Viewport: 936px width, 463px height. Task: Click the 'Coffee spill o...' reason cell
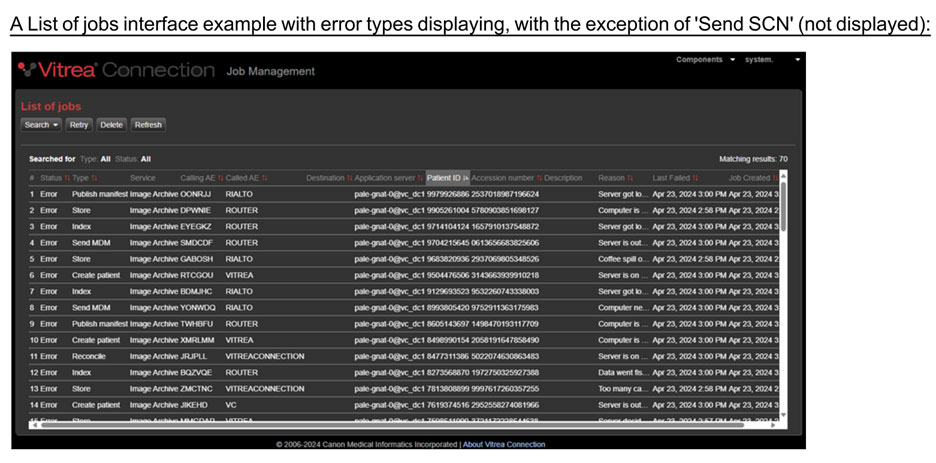point(623,259)
